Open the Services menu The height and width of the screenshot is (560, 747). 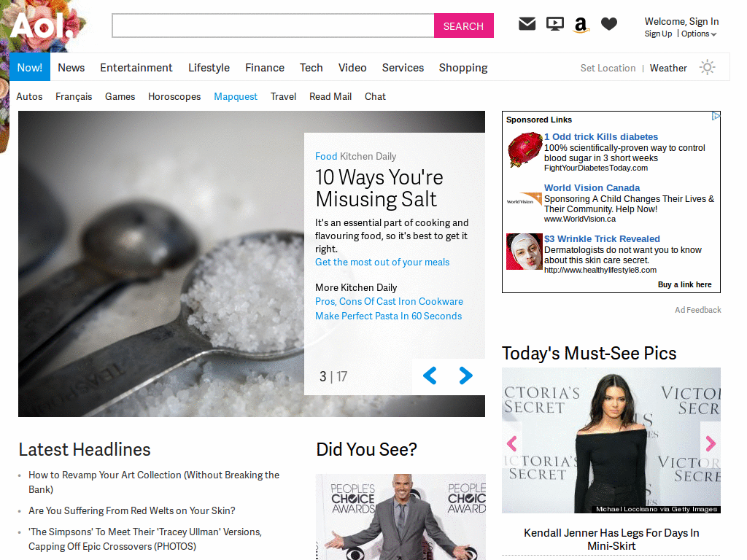click(x=403, y=68)
